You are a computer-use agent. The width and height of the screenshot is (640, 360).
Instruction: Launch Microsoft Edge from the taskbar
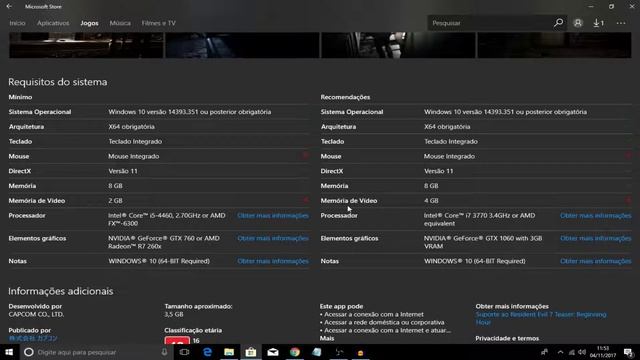point(207,352)
